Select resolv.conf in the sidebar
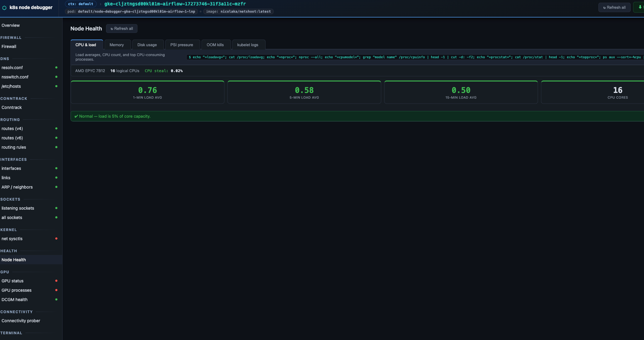This screenshot has height=340, width=644. pos(12,68)
